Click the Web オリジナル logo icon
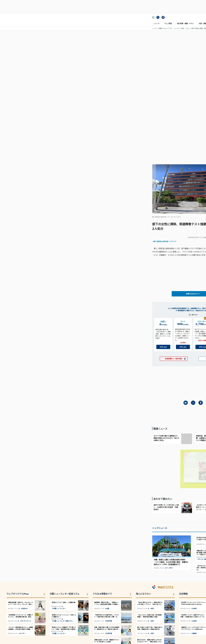 pos(154,587)
